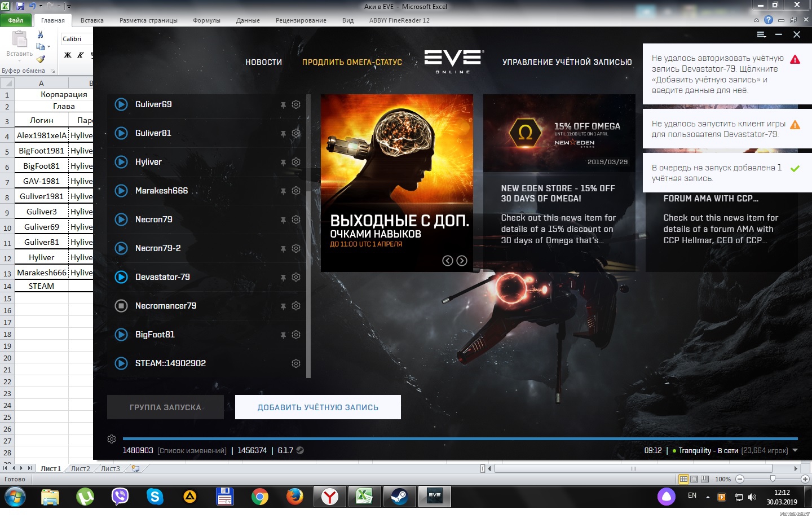
Task: Open the FORUM AMA WITH CCP news item
Action: click(x=722, y=231)
